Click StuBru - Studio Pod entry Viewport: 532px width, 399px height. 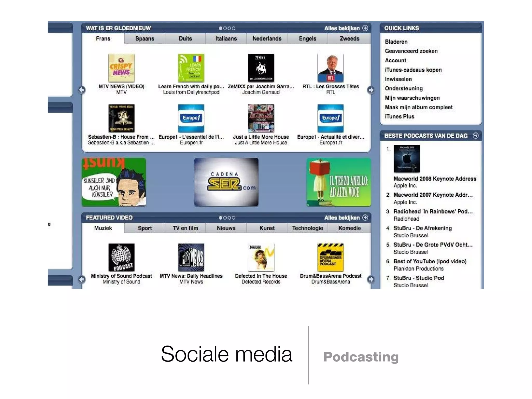419,281
